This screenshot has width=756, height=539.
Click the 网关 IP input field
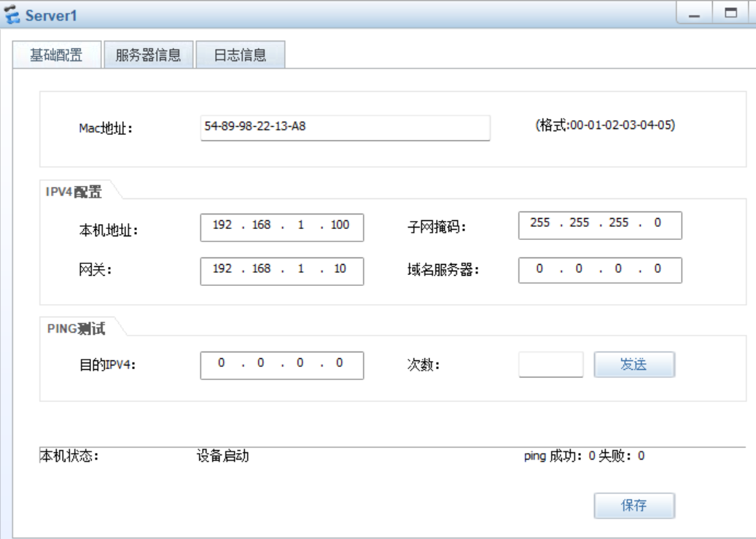pos(282,271)
